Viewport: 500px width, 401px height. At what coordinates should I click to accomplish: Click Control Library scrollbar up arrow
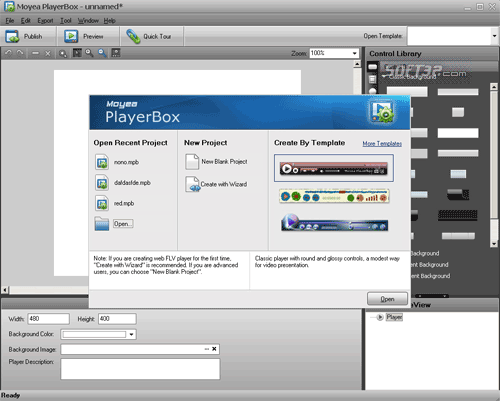494,87
